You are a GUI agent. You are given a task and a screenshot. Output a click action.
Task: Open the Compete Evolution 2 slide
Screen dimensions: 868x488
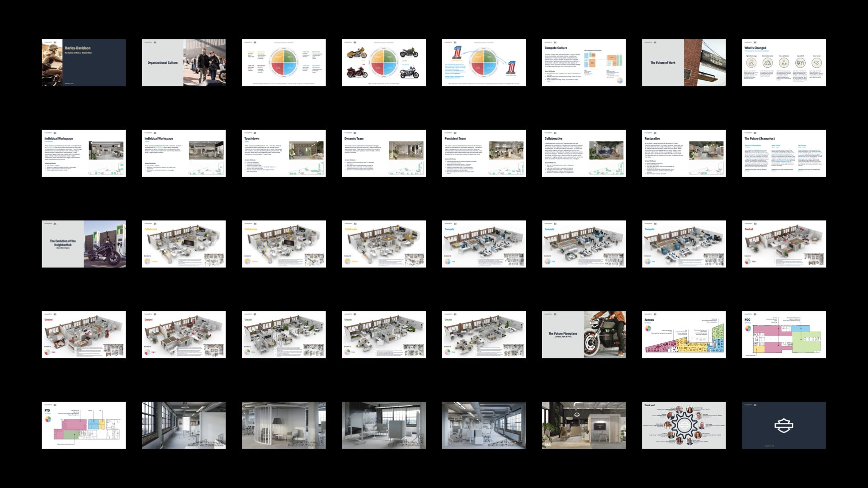(x=584, y=244)
